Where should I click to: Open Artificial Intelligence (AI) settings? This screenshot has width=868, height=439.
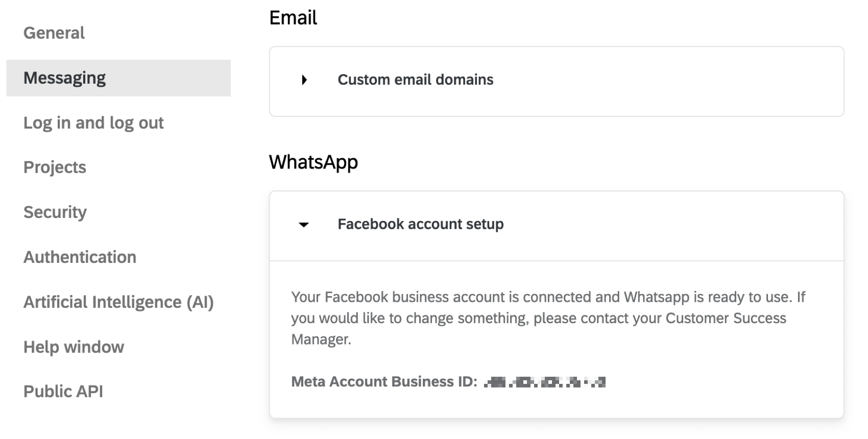point(118,302)
